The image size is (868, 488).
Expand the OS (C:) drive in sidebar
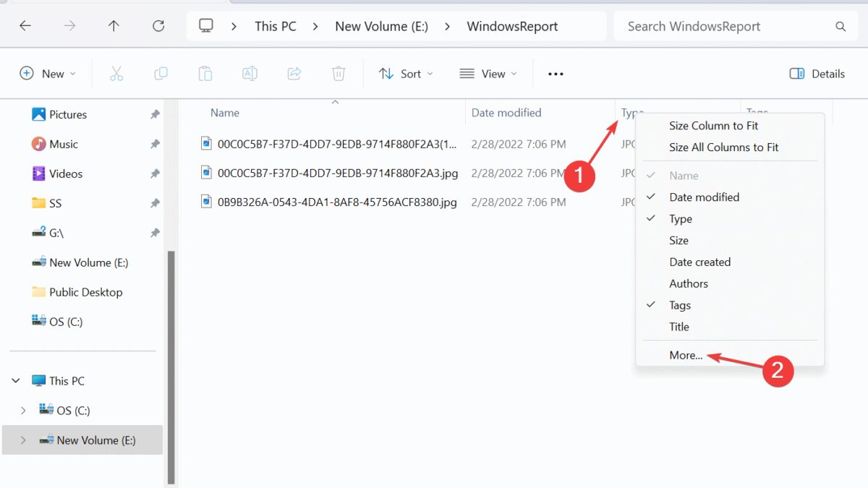tap(24, 410)
